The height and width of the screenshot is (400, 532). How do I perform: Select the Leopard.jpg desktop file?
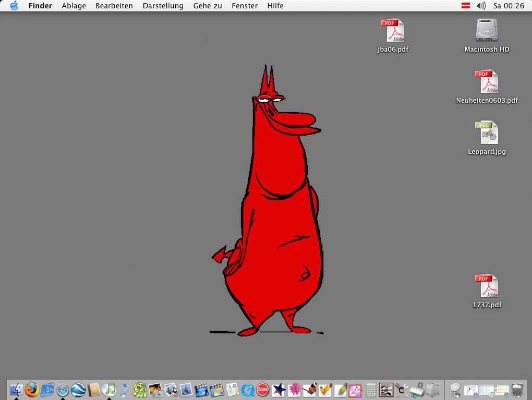coord(487,133)
